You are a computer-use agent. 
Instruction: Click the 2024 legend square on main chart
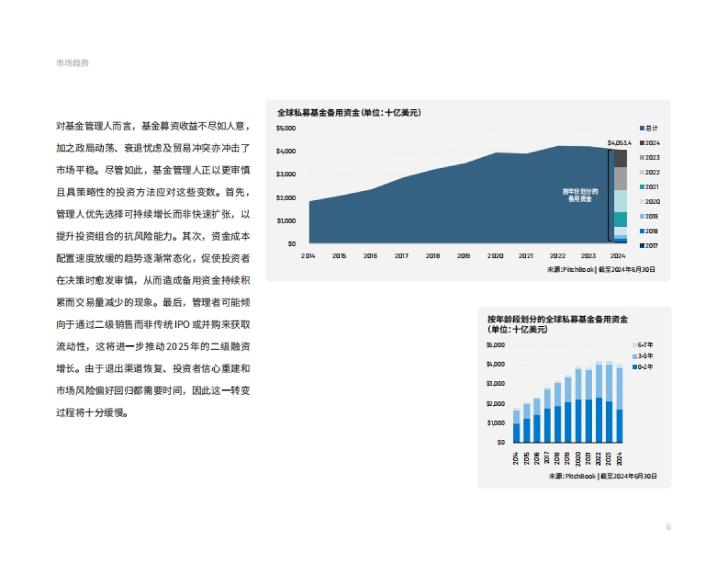click(x=641, y=143)
